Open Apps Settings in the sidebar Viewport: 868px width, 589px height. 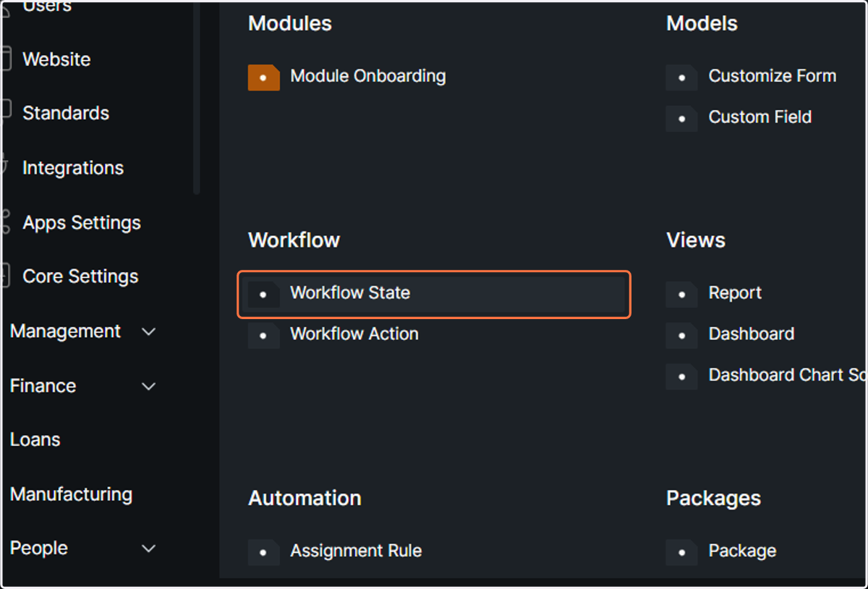[x=82, y=222]
